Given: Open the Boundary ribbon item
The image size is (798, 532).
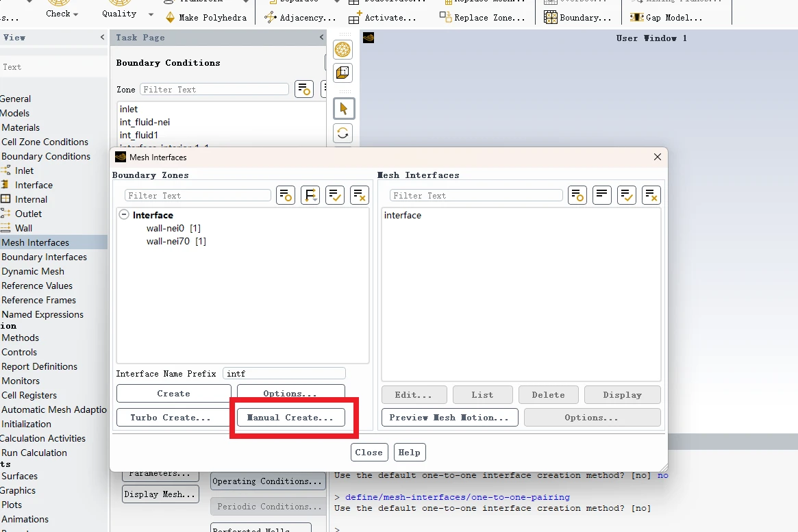Looking at the screenshot, I should [x=577, y=18].
